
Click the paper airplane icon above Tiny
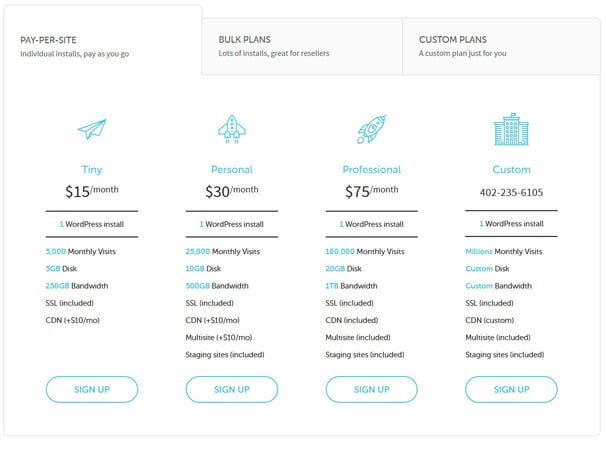click(92, 129)
